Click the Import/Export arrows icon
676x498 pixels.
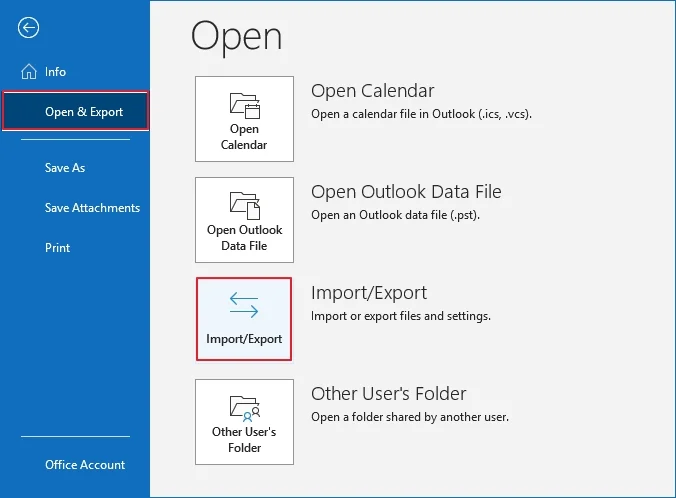tap(244, 305)
